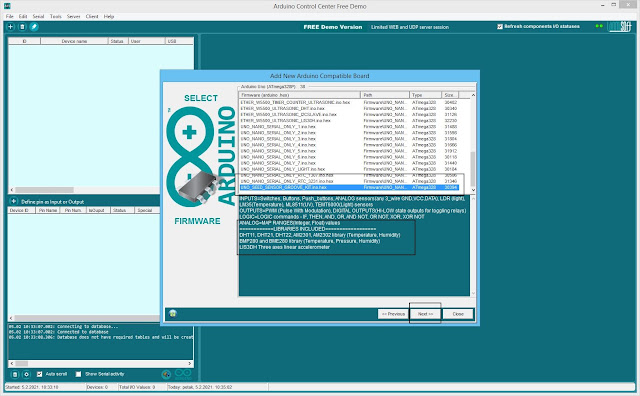Click the help icon in dialog footer
The height and width of the screenshot is (396, 640).
tap(173, 314)
